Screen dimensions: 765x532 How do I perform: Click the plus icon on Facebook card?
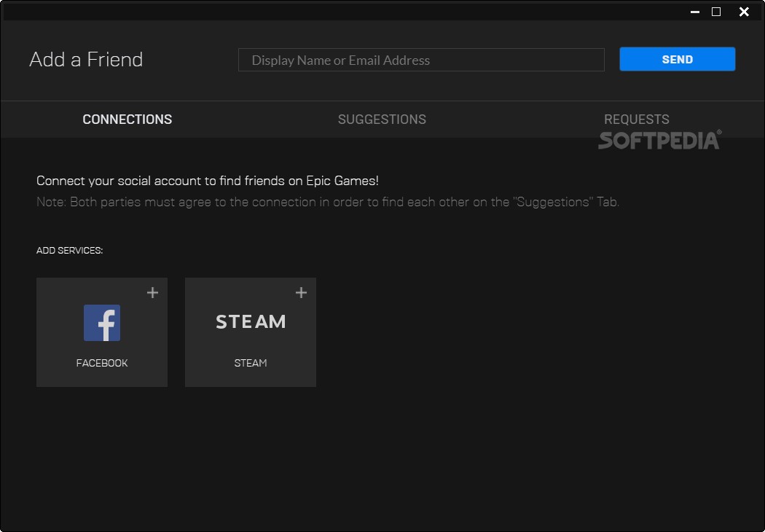tap(153, 292)
